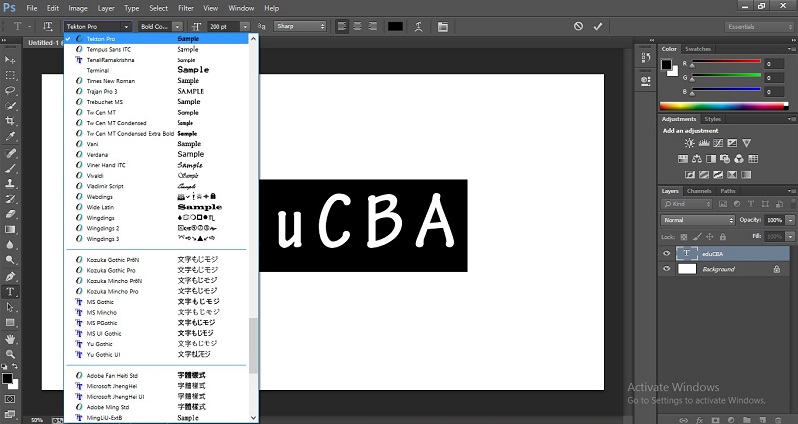798x424 pixels.
Task: Open the Filter menu
Action: [x=186, y=8]
